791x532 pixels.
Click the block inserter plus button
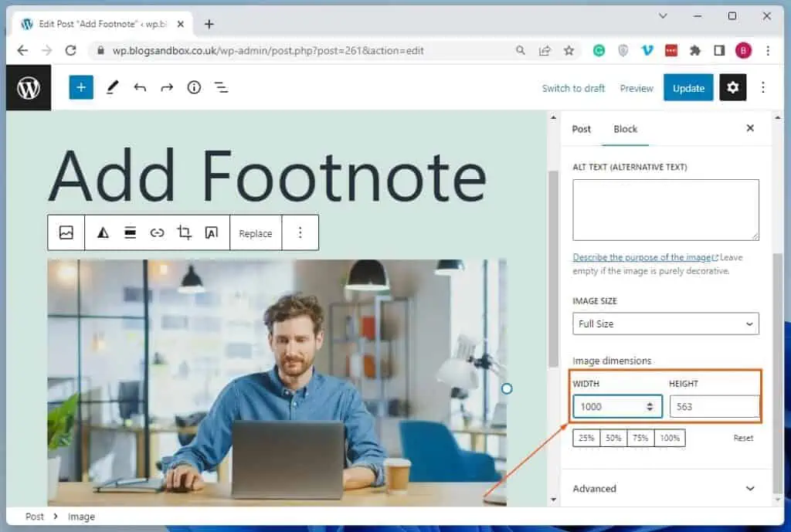(x=81, y=87)
